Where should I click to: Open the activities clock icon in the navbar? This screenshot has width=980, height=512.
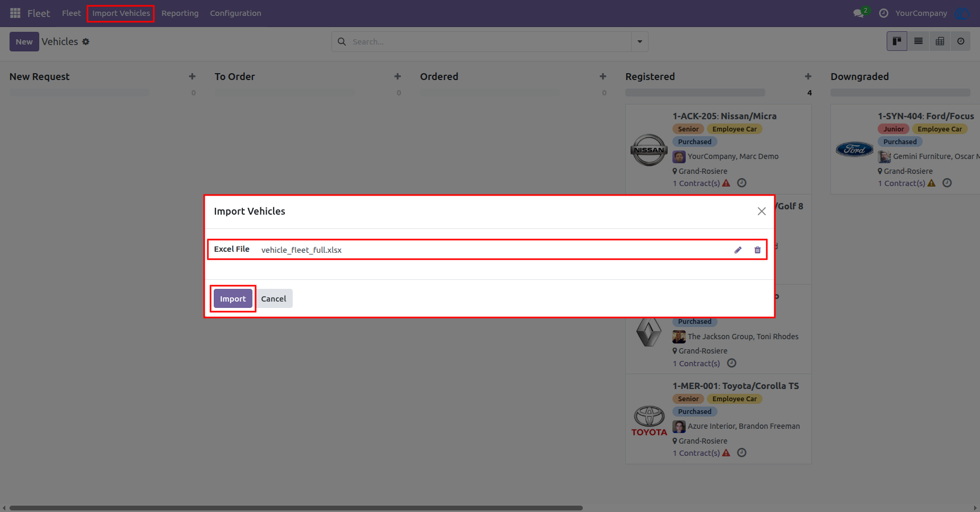tap(883, 13)
